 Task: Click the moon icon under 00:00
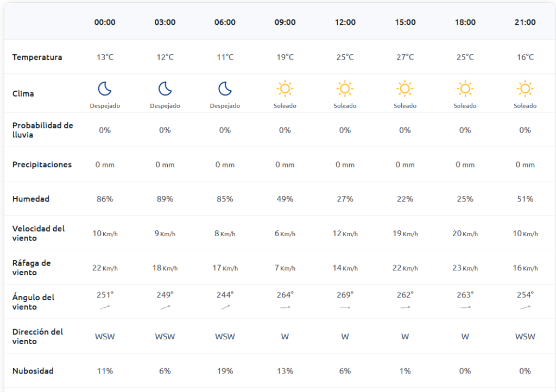(x=105, y=88)
